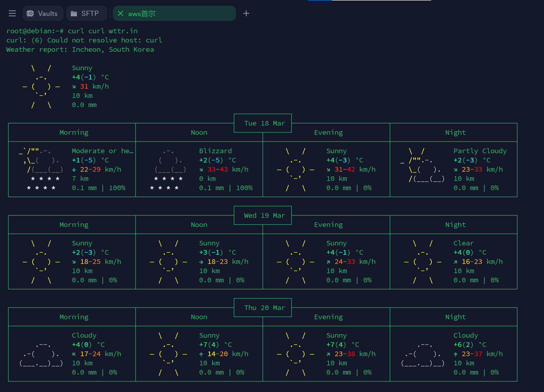Viewport: 544px width, 392px height.
Task: Open the hamburger menu
Action: pyautogui.click(x=12, y=13)
